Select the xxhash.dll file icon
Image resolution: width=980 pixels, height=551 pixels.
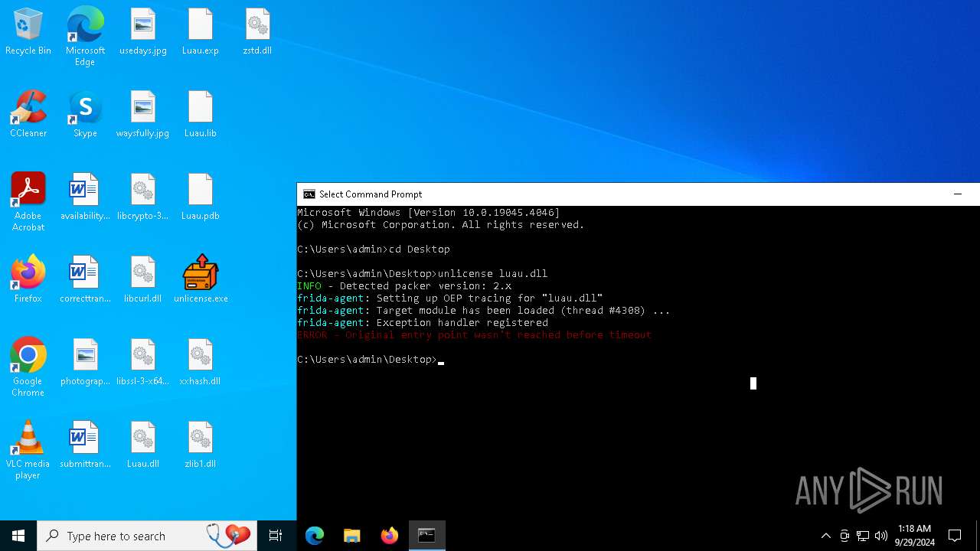pyautogui.click(x=201, y=363)
